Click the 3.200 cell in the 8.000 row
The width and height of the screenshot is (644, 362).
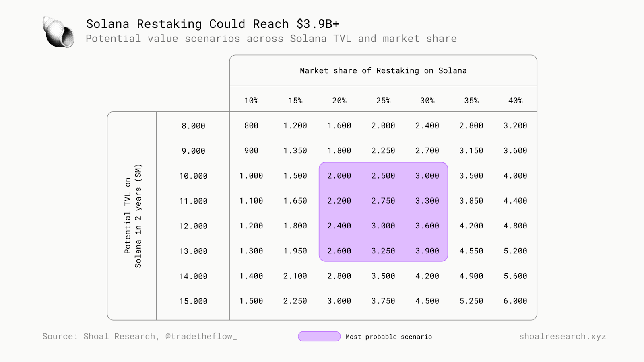[x=515, y=125]
